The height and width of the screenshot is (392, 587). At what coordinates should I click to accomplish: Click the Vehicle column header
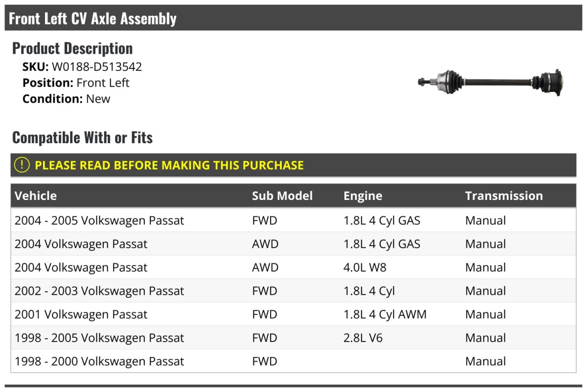click(36, 196)
